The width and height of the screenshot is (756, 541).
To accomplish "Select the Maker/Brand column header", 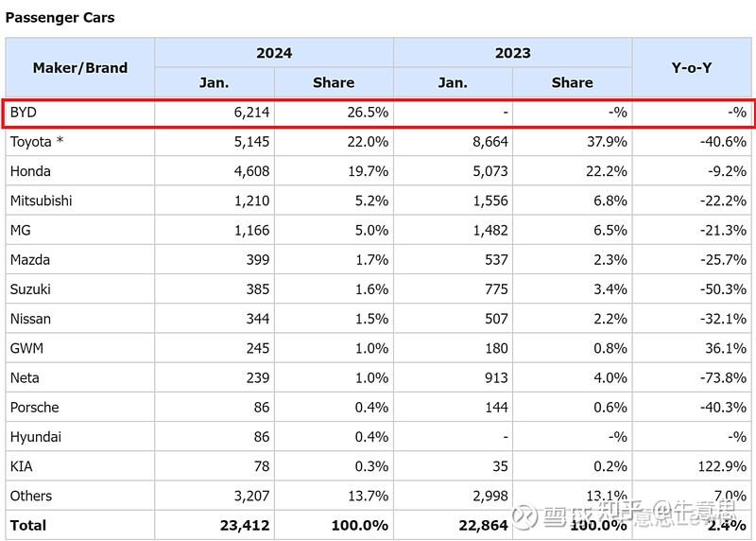I will pos(80,67).
